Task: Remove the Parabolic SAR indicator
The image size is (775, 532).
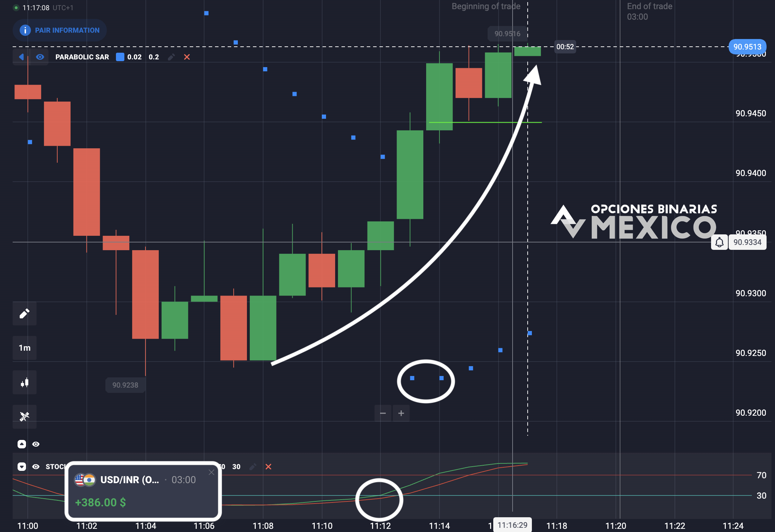Action: 187,57
